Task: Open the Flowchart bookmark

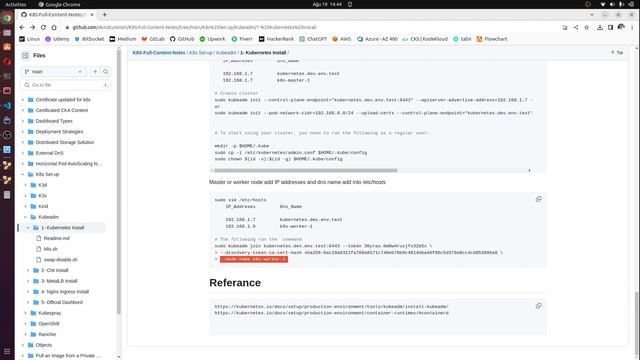Action: click(x=492, y=39)
